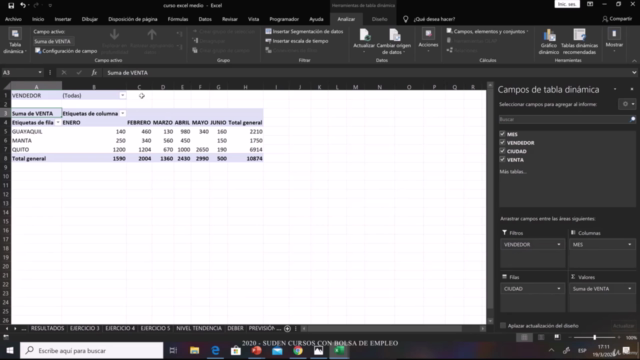Click Insertar Segmentación de datos
This screenshot has width=640, height=360.
click(x=304, y=31)
